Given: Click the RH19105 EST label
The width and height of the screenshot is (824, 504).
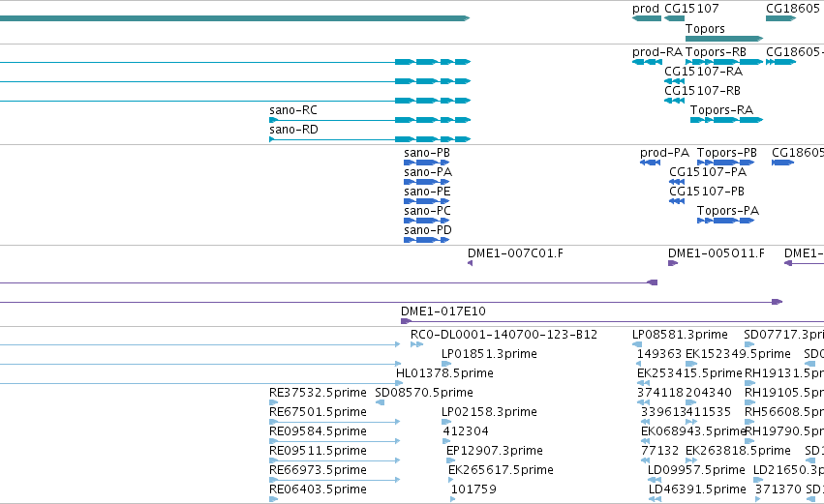Looking at the screenshot, I should point(784,393).
